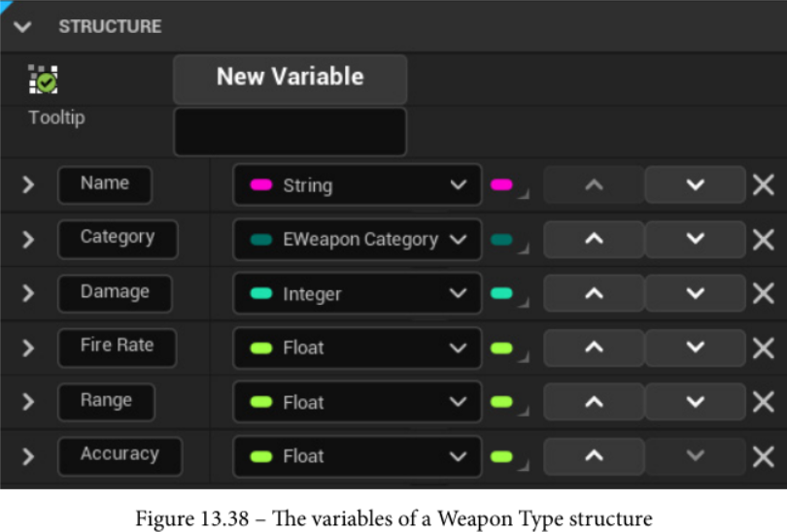Remove the Accuracy variable with X icon
This screenshot has height=532, width=787.
(x=763, y=456)
